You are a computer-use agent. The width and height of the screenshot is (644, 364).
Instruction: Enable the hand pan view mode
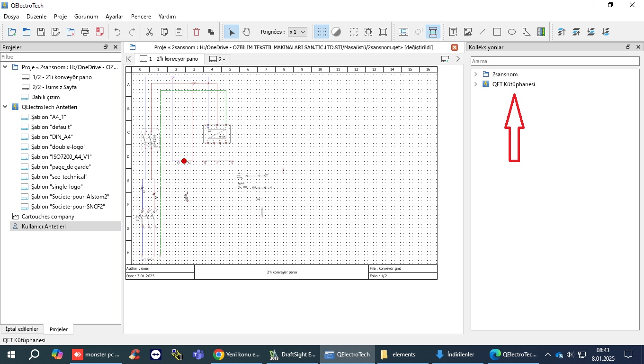tap(246, 32)
